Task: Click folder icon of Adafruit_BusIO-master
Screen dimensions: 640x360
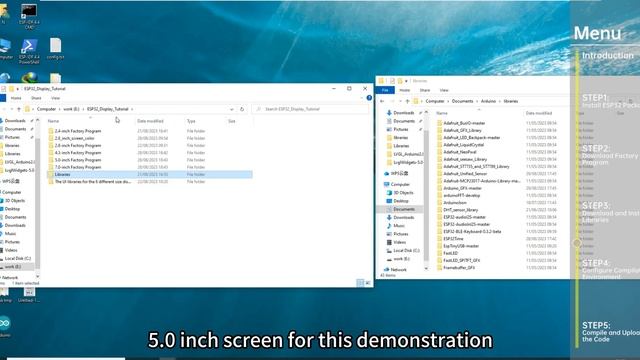Action: pyautogui.click(x=440, y=123)
